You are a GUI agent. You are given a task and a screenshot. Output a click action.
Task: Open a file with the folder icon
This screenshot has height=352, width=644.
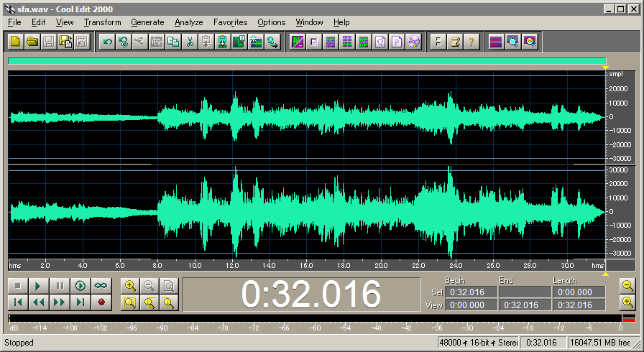click(x=32, y=42)
